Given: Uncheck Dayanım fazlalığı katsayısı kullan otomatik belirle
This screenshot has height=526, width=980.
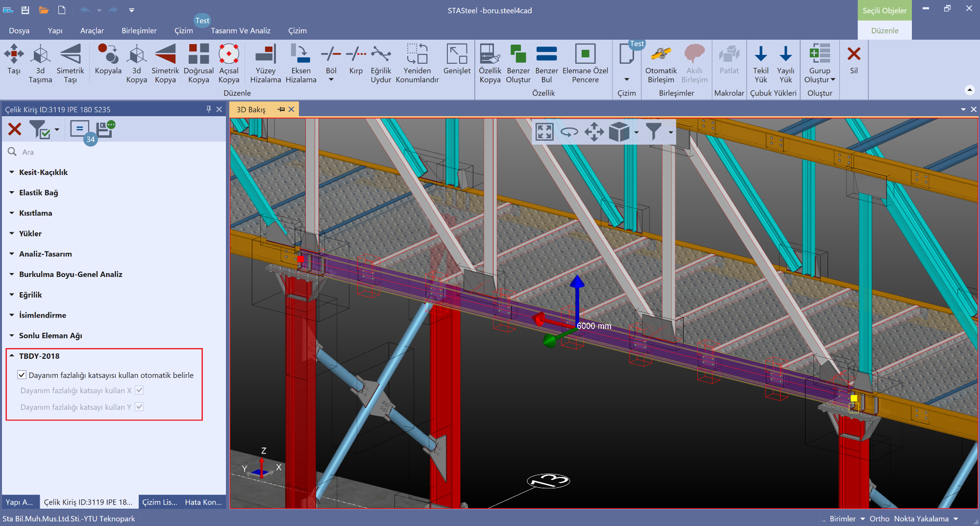Looking at the screenshot, I should tap(22, 375).
